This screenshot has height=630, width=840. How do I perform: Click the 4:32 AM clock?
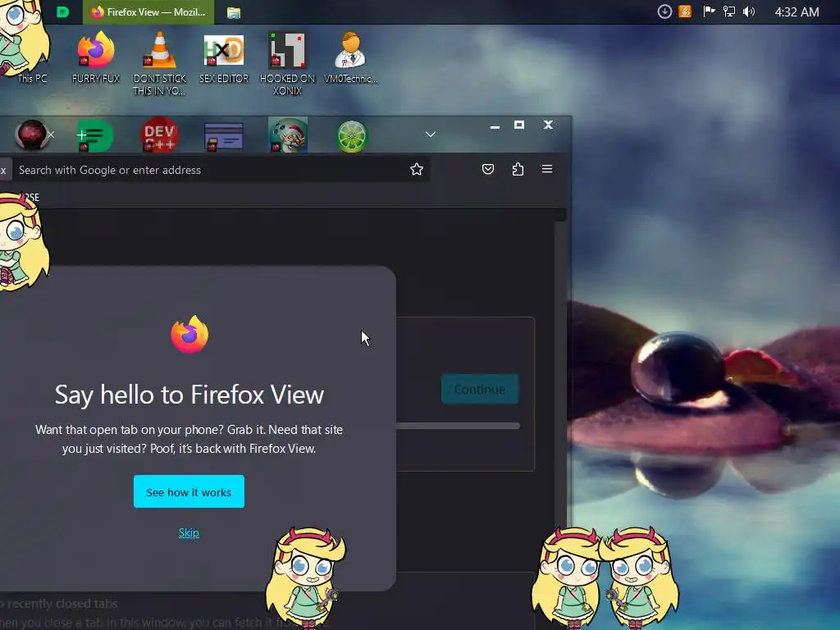click(797, 11)
